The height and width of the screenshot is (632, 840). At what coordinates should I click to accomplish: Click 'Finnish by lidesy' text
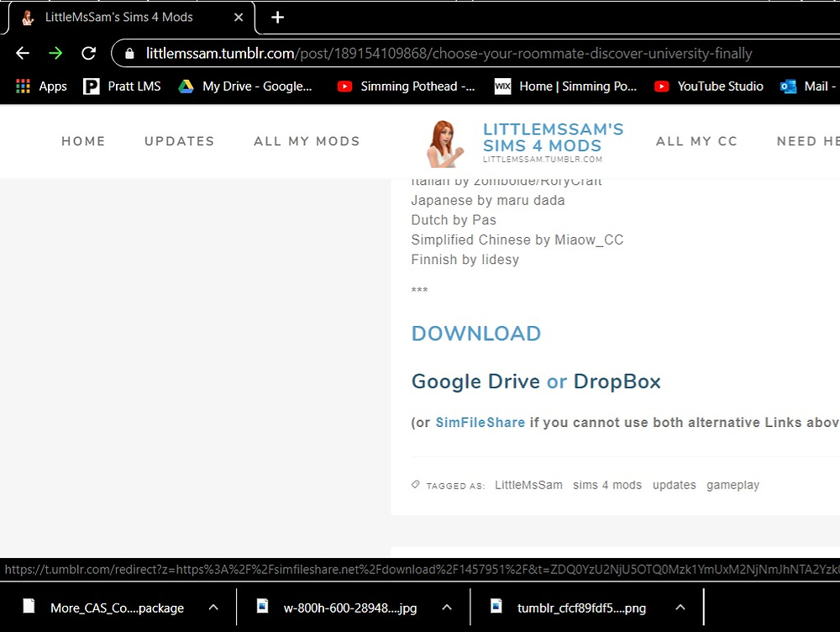pyautogui.click(x=465, y=260)
